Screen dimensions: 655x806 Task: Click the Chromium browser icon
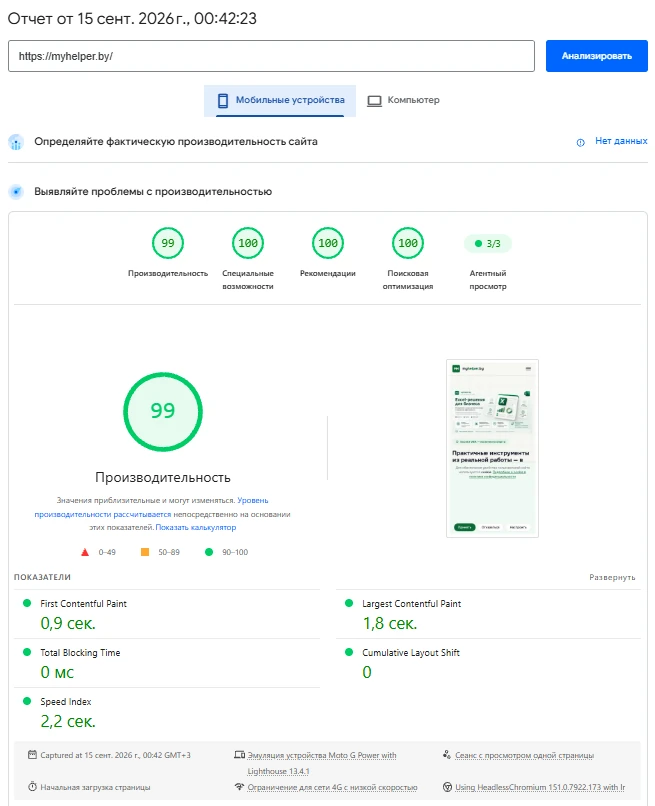pyautogui.click(x=447, y=787)
